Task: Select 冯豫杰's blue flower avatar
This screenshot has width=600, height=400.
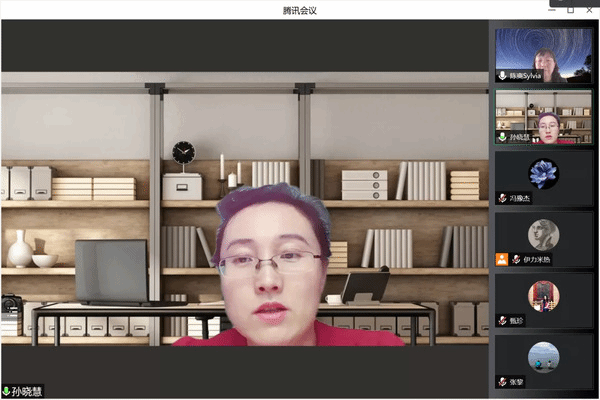Action: click(x=544, y=173)
